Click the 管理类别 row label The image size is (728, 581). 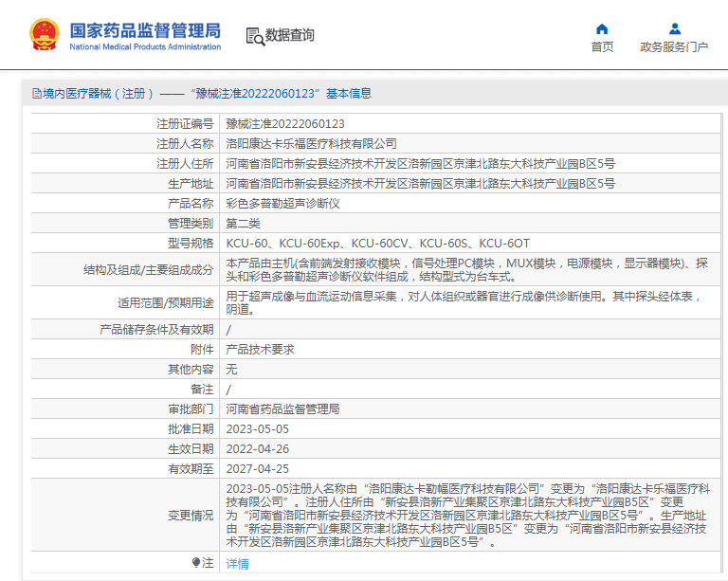pyautogui.click(x=191, y=224)
